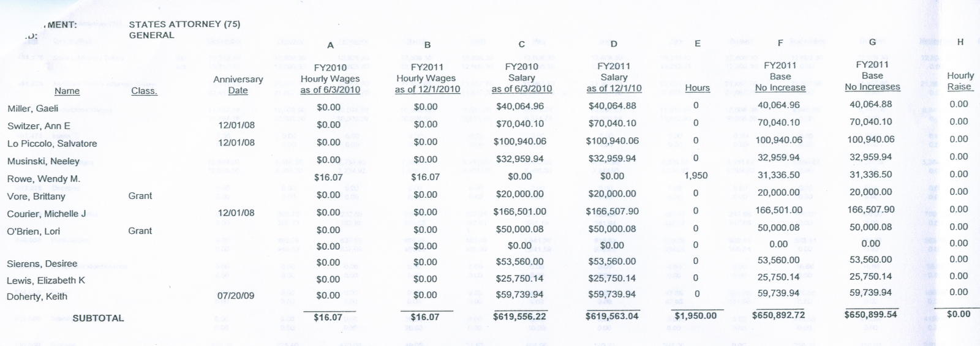Click the Hours column header
Screen dimensions: 980x346
(x=697, y=88)
